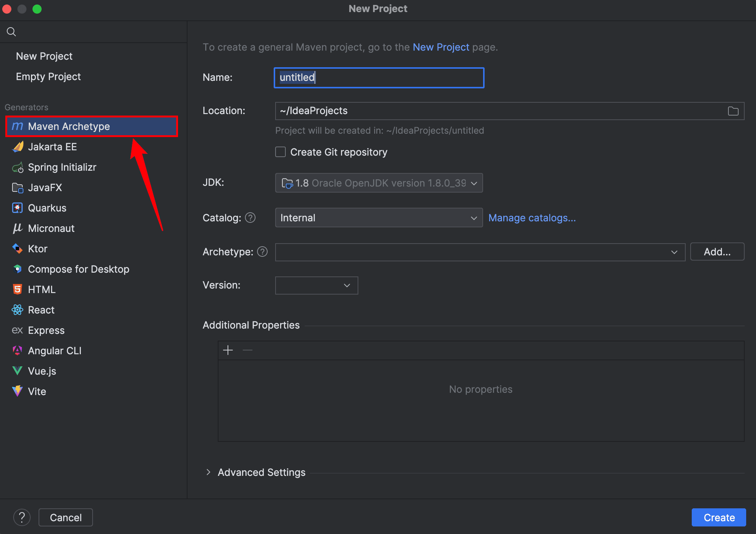Click the Jakarta EE sail icon

click(17, 147)
